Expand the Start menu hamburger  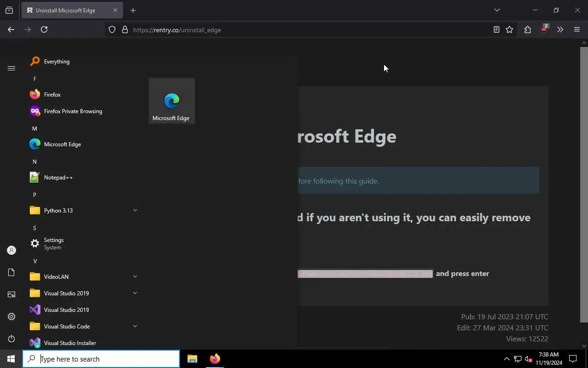coord(11,68)
